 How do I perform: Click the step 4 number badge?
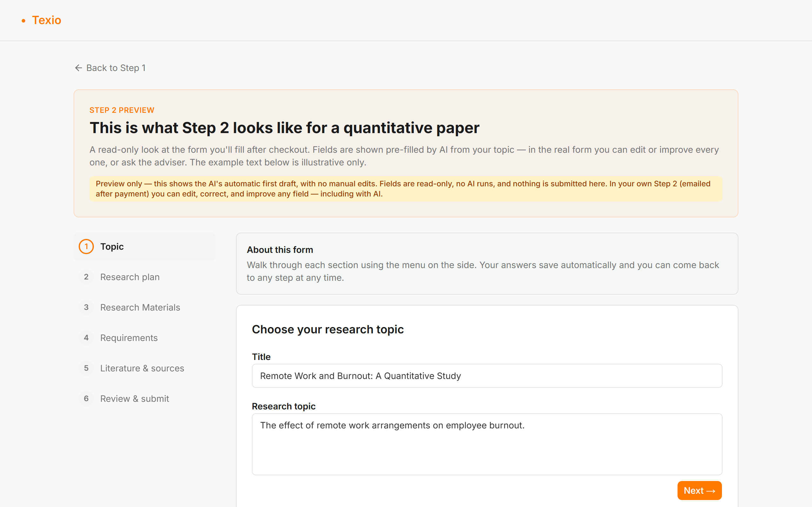(x=86, y=338)
